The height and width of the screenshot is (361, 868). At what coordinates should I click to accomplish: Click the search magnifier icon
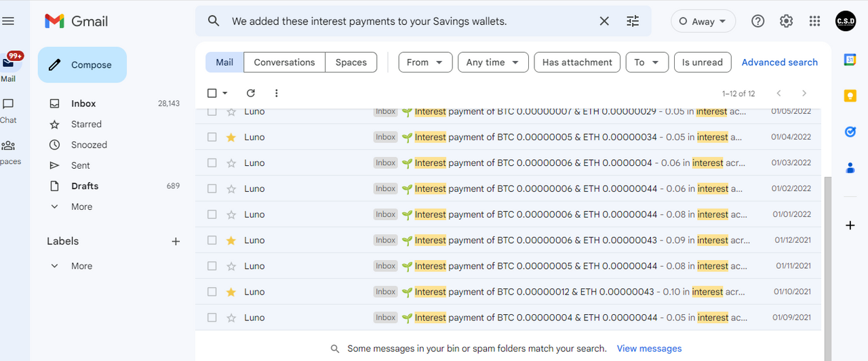214,21
